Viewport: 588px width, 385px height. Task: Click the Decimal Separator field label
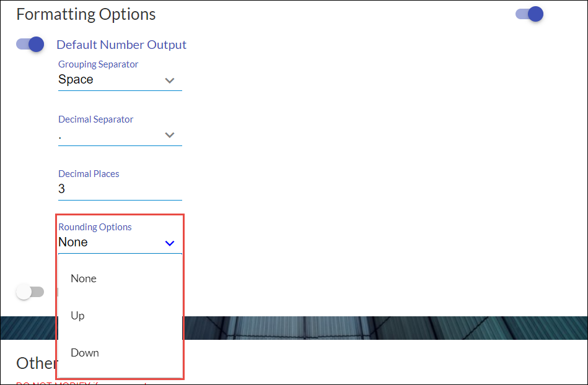click(95, 119)
